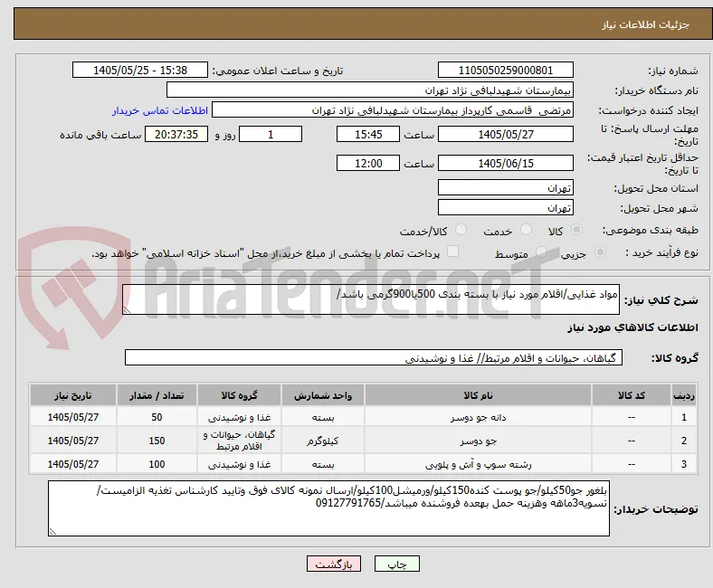Click the تاریخ نیاز column header
Image resolution: width=713 pixels, height=588 pixels.
click(73, 395)
